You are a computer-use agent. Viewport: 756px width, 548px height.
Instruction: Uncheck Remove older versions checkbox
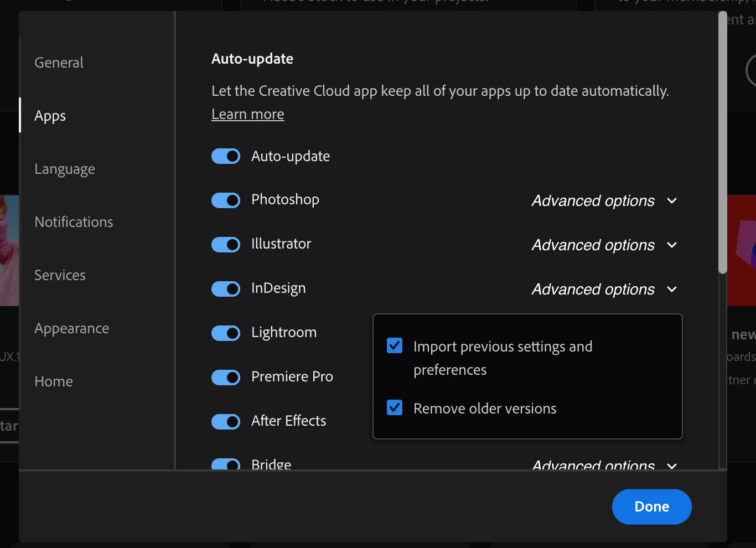tap(395, 408)
